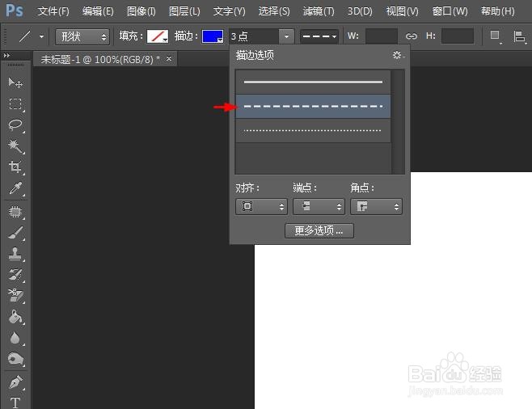Open the 角点 corner type dropdown

(376, 206)
